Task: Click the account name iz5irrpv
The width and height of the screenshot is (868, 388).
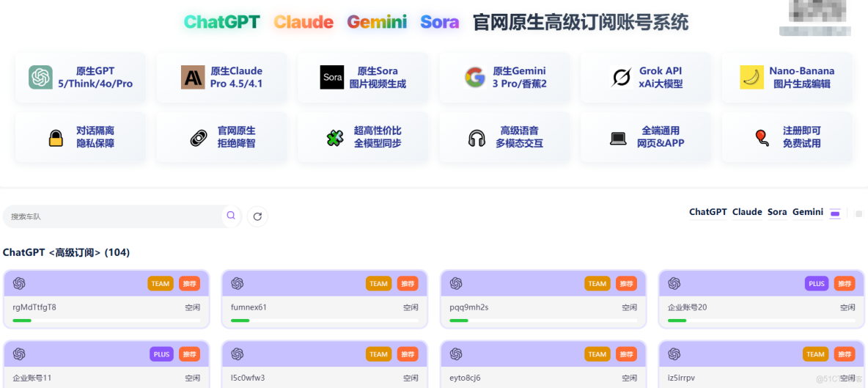Action: (x=682, y=378)
